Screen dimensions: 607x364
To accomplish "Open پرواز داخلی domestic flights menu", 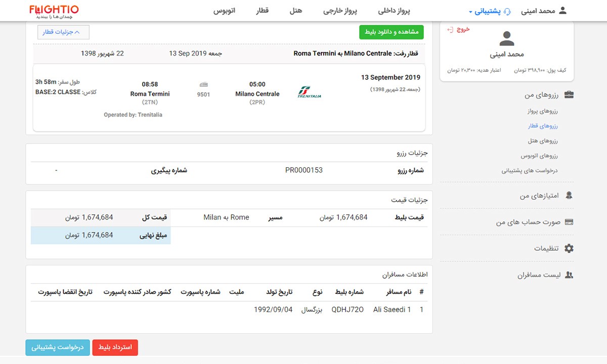I will [394, 11].
